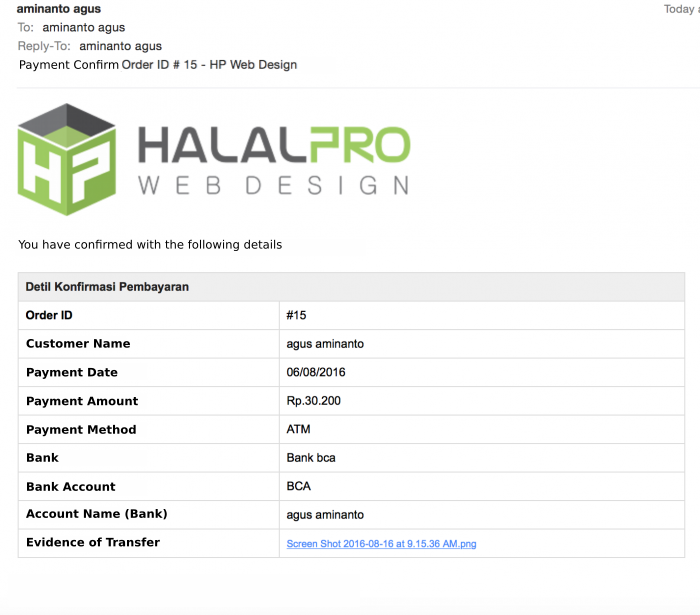Click the Payment Confirm subject line
Viewport: 700px width, 615px height.
[158, 65]
